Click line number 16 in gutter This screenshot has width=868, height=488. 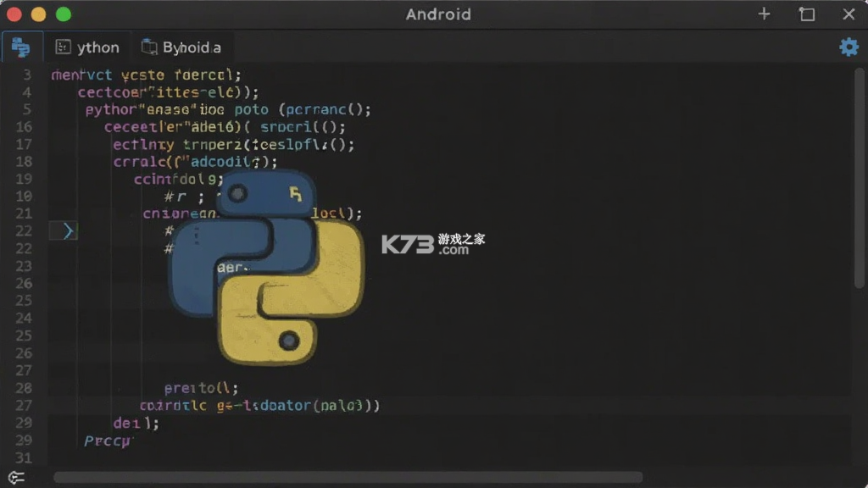[24, 127]
